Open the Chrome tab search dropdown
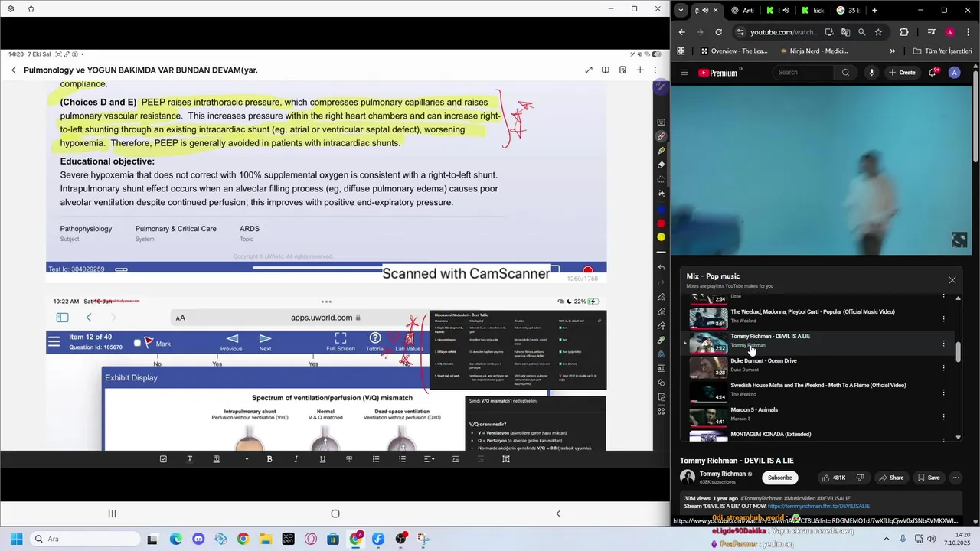Screen dimensions: 980x551 pos(681,10)
